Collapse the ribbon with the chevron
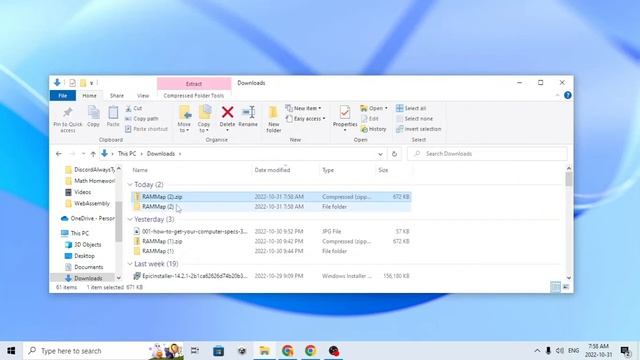The height and width of the screenshot is (360, 640). tap(557, 96)
